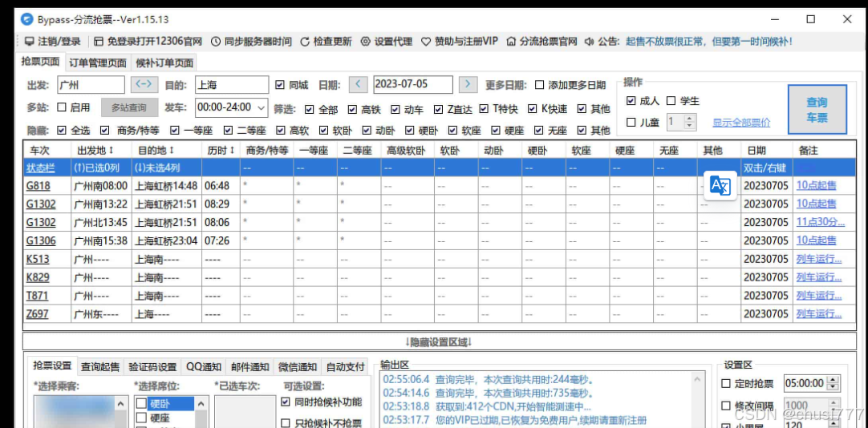Switch to 订单管理页面 tab
This screenshot has height=428, width=868.
pyautogui.click(x=97, y=63)
